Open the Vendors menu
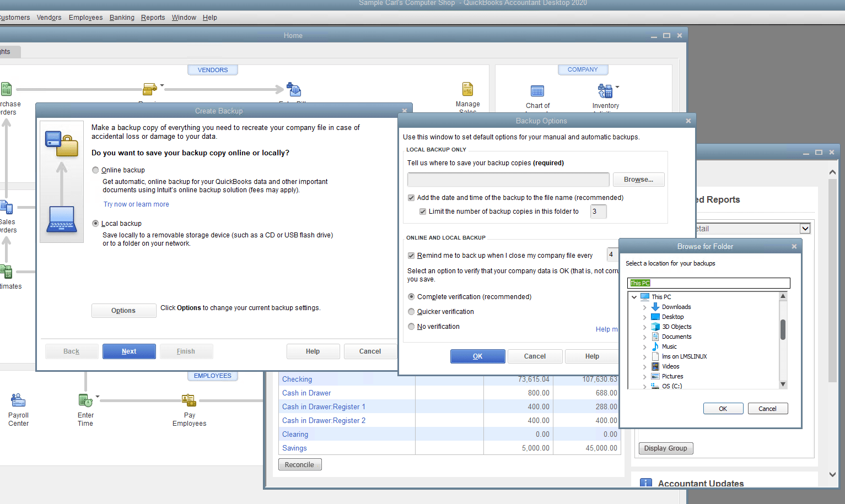 point(49,18)
